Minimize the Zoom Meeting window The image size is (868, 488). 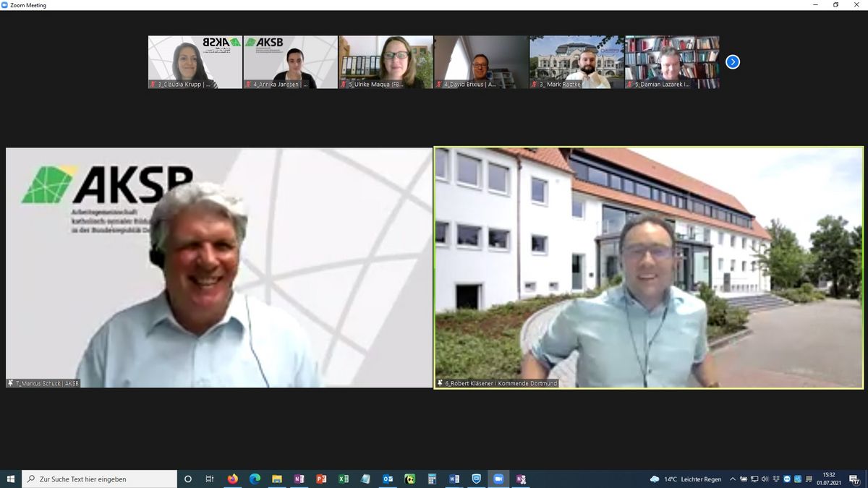click(815, 5)
